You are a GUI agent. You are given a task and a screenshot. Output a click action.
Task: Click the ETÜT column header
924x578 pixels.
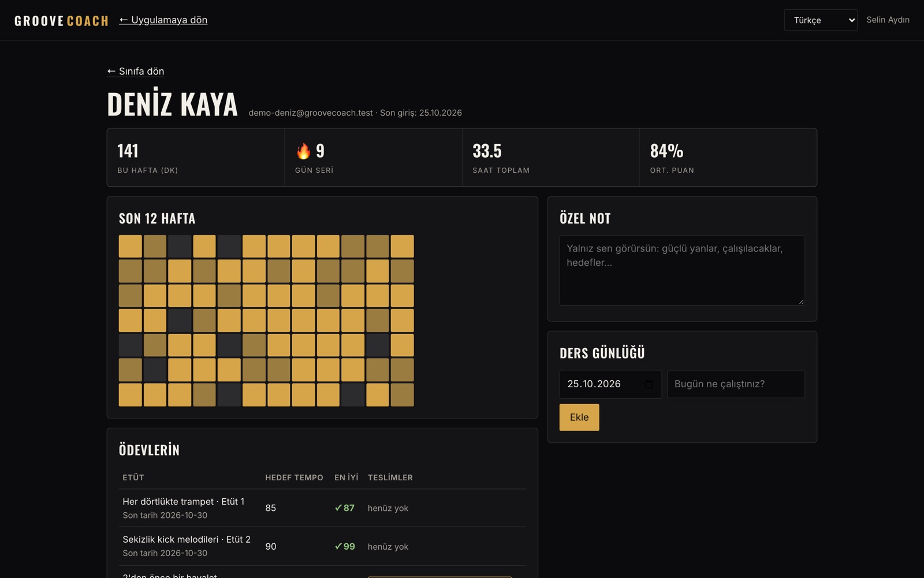[x=133, y=477]
